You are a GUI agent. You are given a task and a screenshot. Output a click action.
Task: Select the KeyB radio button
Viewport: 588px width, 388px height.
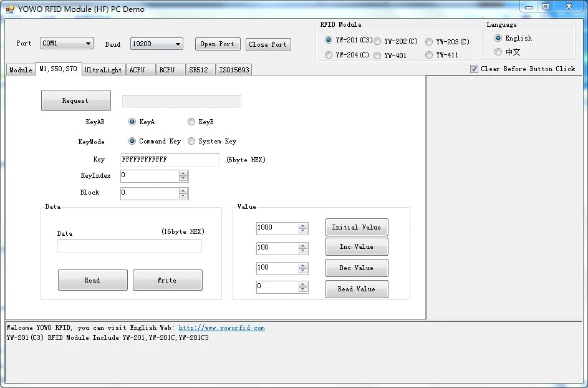point(191,122)
